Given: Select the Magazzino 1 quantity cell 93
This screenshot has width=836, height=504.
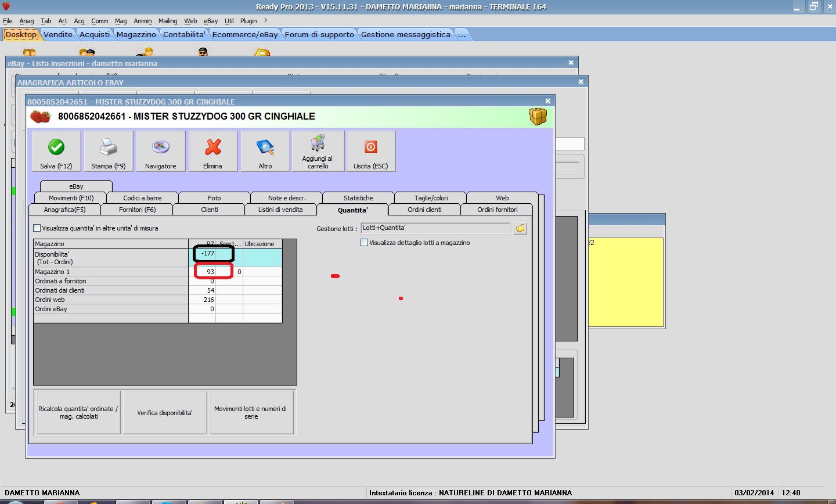Looking at the screenshot, I should pos(202,272).
